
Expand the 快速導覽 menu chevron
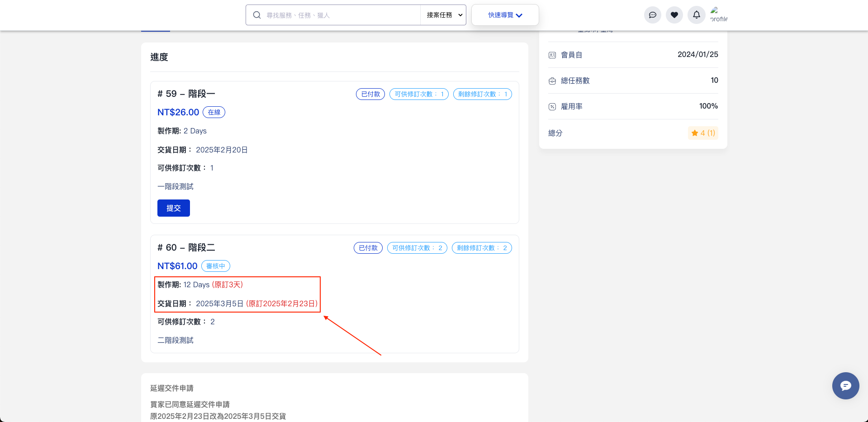(518, 15)
